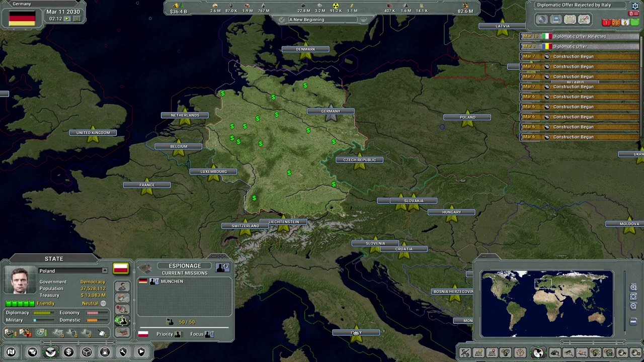Screen dimensions: 644x362
Task: Open diplomatic exchange handshake sub-panel
Action: 122,298
